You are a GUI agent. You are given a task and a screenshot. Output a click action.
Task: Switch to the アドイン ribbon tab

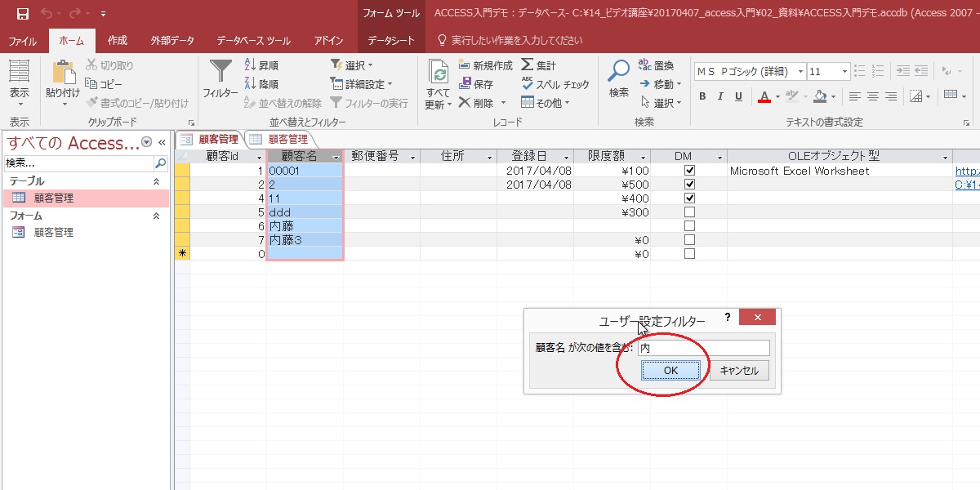[x=328, y=41]
